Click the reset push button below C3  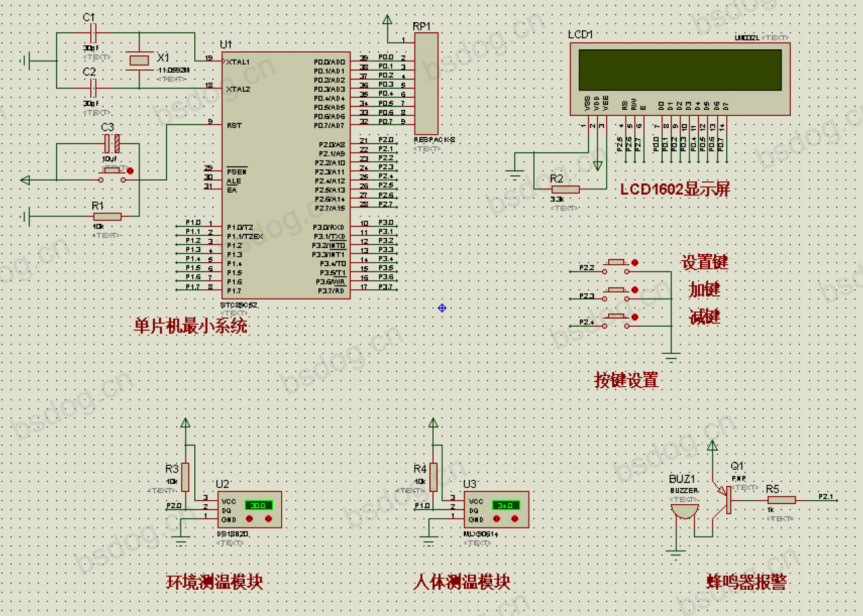pyautogui.click(x=112, y=171)
